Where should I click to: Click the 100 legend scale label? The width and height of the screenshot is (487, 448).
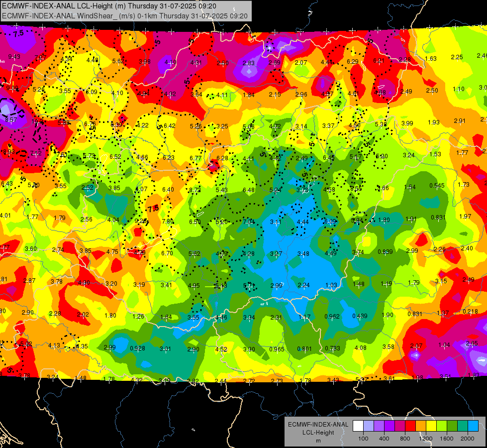[x=363, y=439]
